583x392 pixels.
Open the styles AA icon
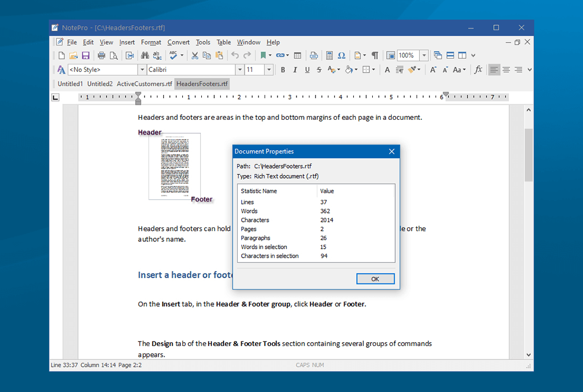(61, 69)
